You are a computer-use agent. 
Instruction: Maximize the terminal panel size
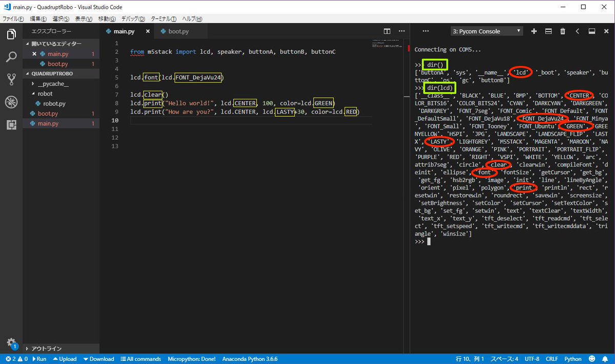point(591,31)
